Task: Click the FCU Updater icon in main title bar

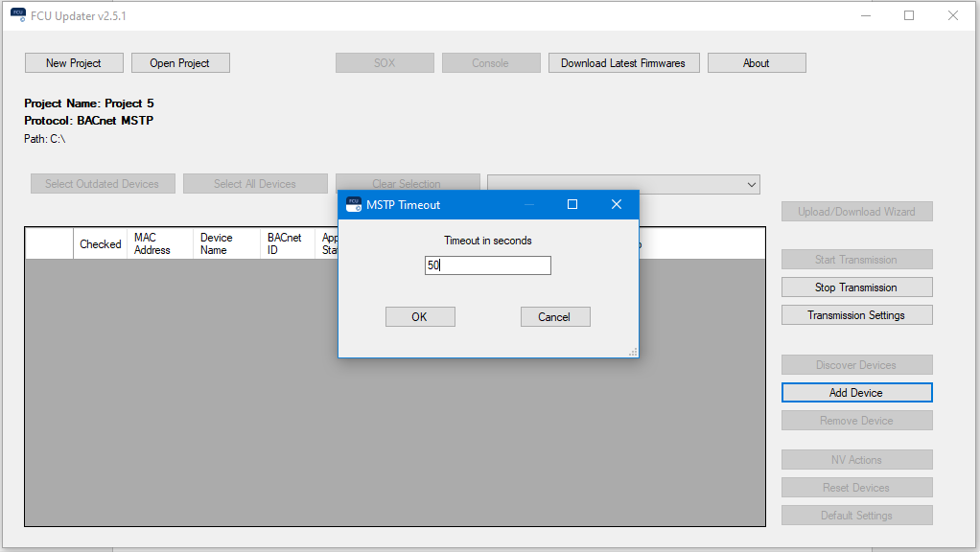Action: 17,15
